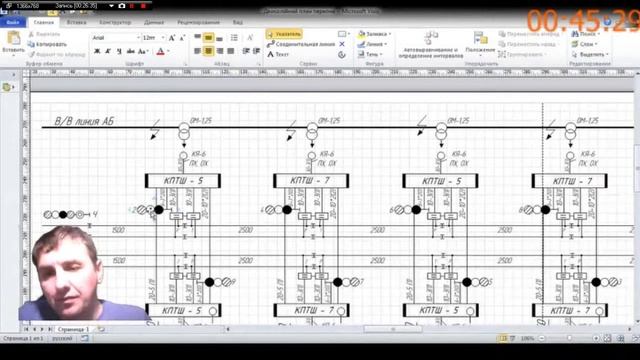Click the rotate text icon
The image size is (640, 360).
click(x=250, y=38)
